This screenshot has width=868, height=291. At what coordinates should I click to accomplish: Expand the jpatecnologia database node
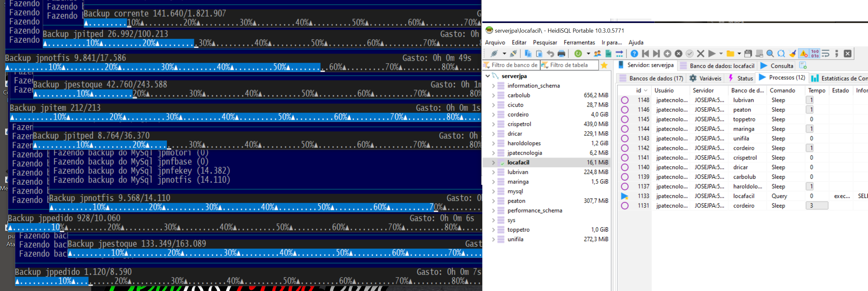click(493, 153)
